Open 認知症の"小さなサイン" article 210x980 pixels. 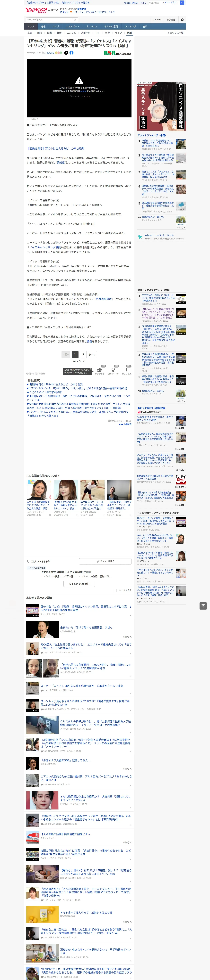[x=95, y=951]
